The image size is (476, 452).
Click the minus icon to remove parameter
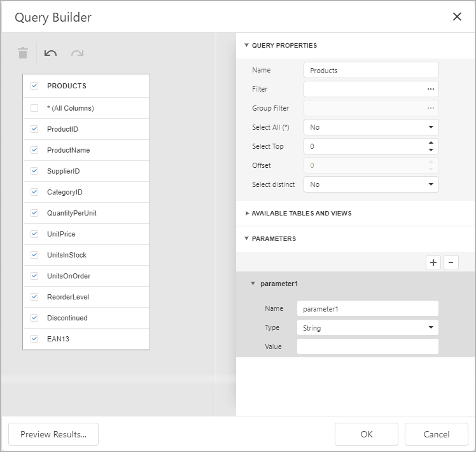[451, 262]
